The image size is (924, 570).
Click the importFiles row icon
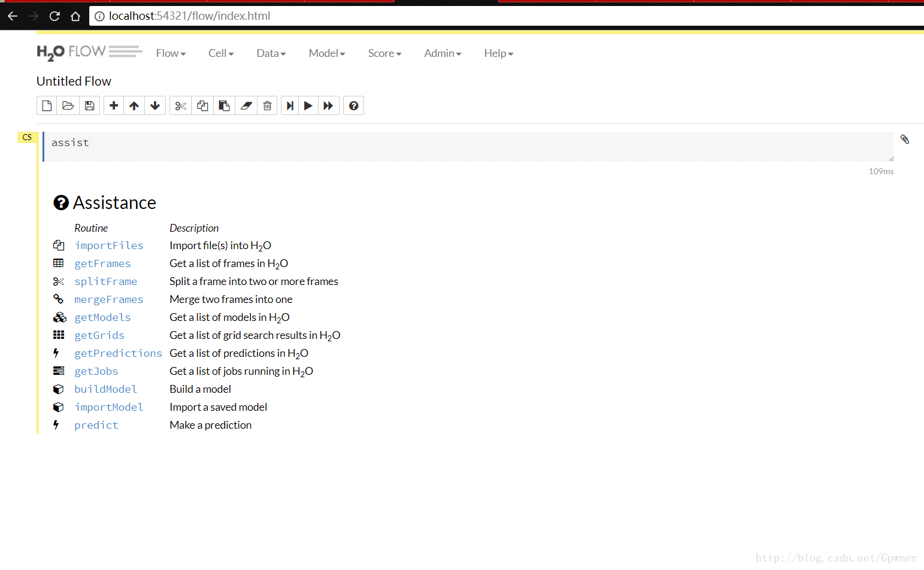pos(59,245)
